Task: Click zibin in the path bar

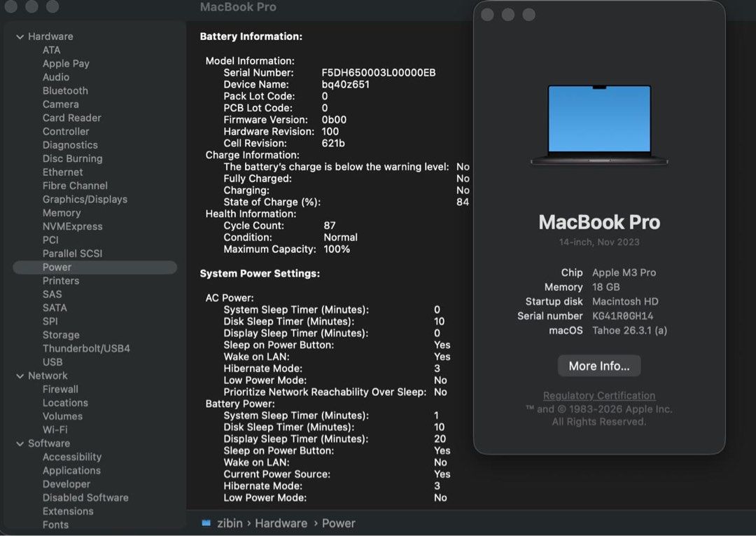Action: (x=230, y=523)
